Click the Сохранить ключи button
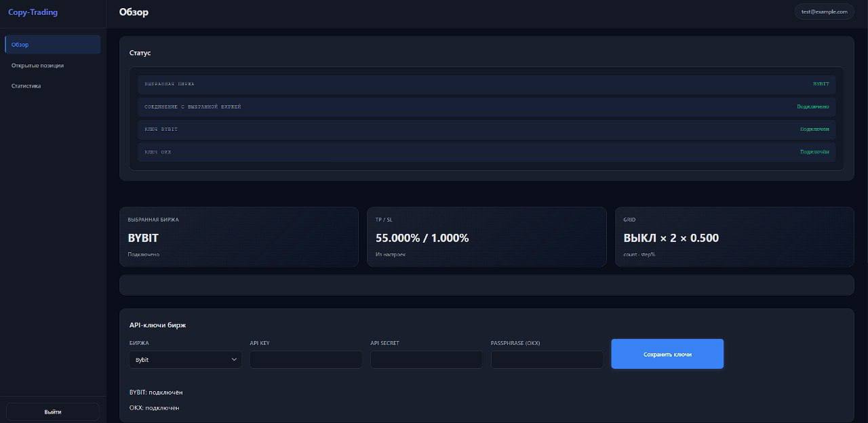 point(667,354)
